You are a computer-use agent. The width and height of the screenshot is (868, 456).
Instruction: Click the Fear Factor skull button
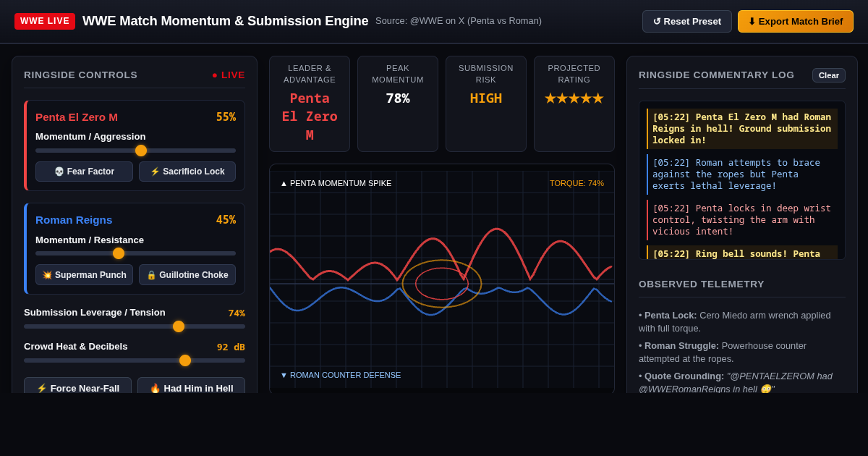pos(84,172)
